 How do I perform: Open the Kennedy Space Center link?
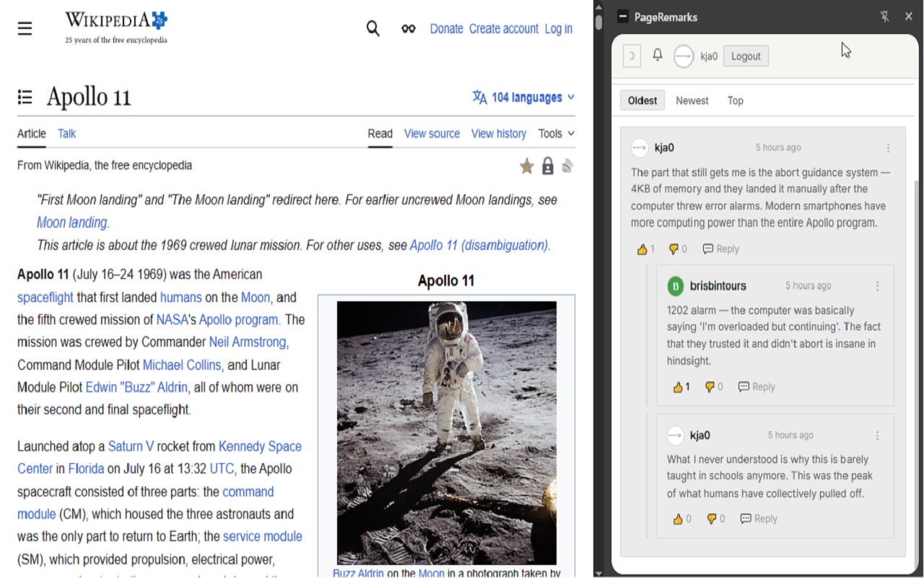point(160,457)
